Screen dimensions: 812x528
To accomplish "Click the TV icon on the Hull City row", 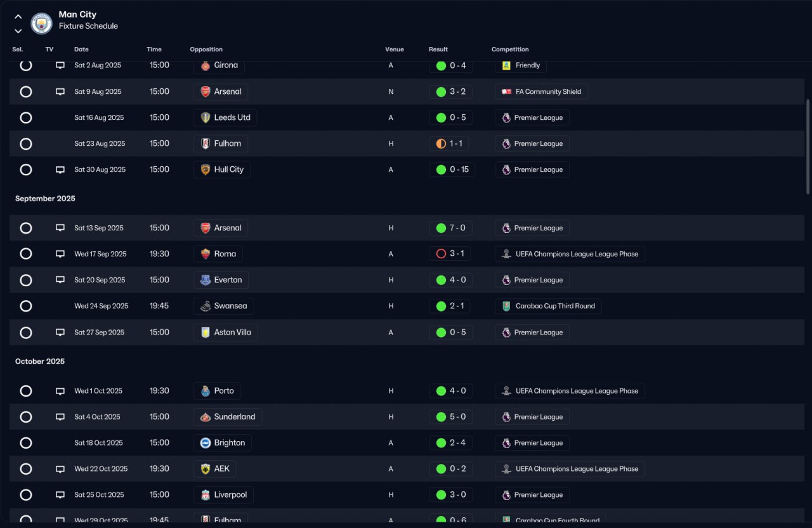I will 60,169.
